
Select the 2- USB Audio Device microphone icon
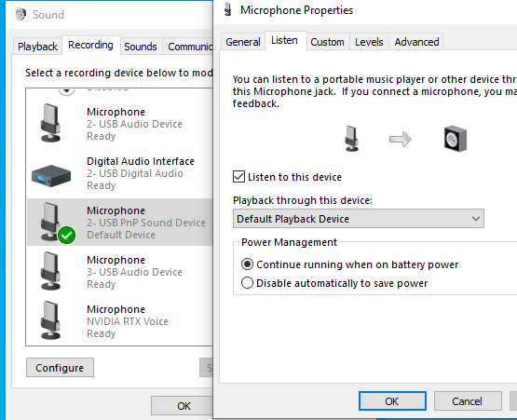click(50, 123)
